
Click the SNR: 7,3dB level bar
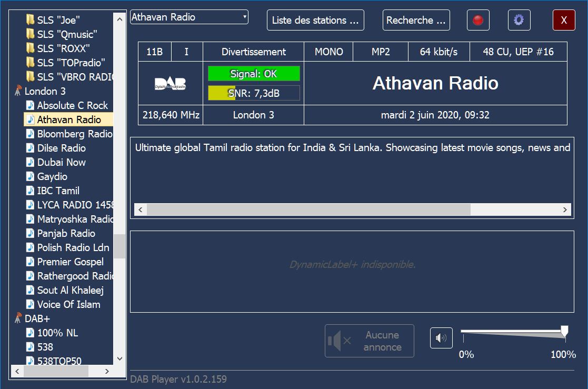[254, 93]
